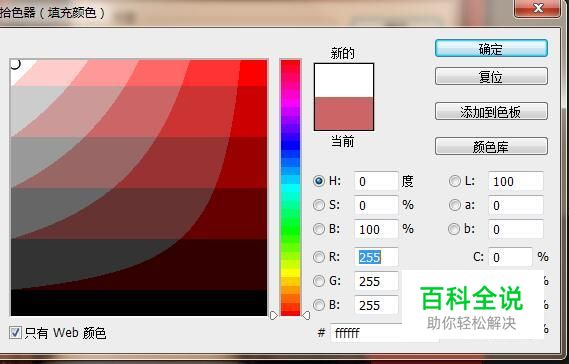The image size is (569, 364).
Task: Close the color picker dialog
Action: pyautogui.click(x=538, y=8)
